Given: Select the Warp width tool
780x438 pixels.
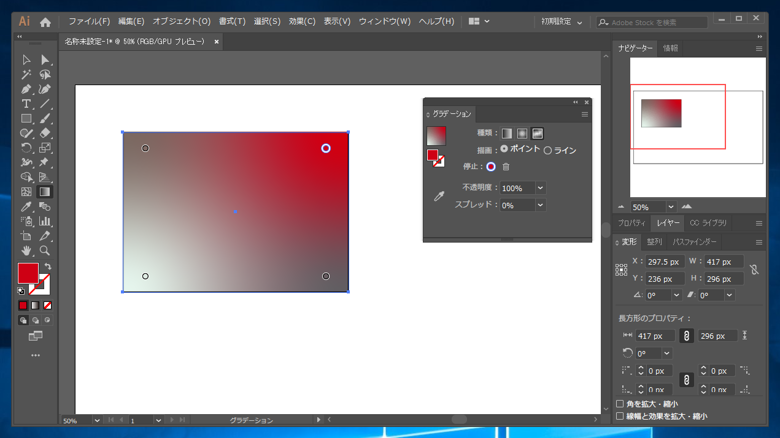Looking at the screenshot, I should [x=26, y=162].
